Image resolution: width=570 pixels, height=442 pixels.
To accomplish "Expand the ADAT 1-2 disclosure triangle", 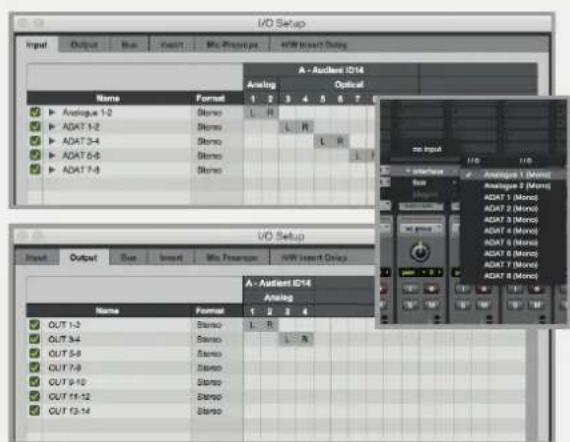I will [x=52, y=126].
